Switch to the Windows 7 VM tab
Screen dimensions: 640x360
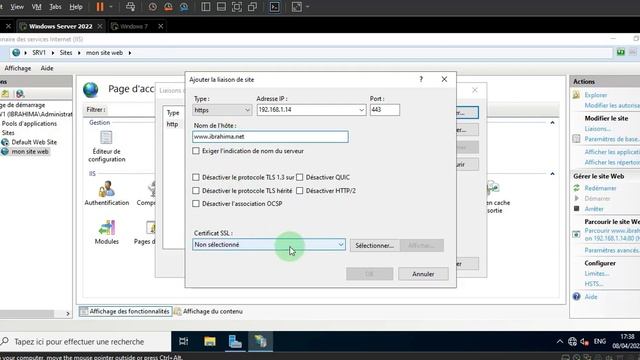[x=134, y=26]
